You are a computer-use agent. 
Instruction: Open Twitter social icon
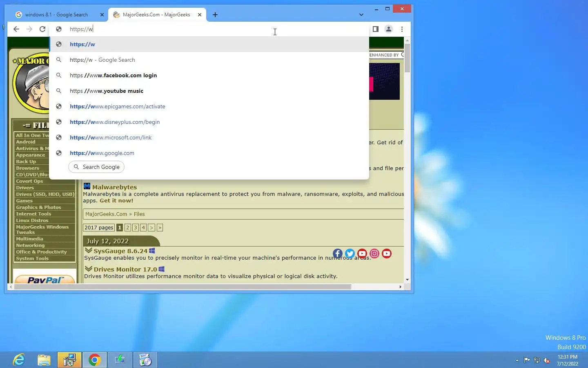tap(350, 254)
